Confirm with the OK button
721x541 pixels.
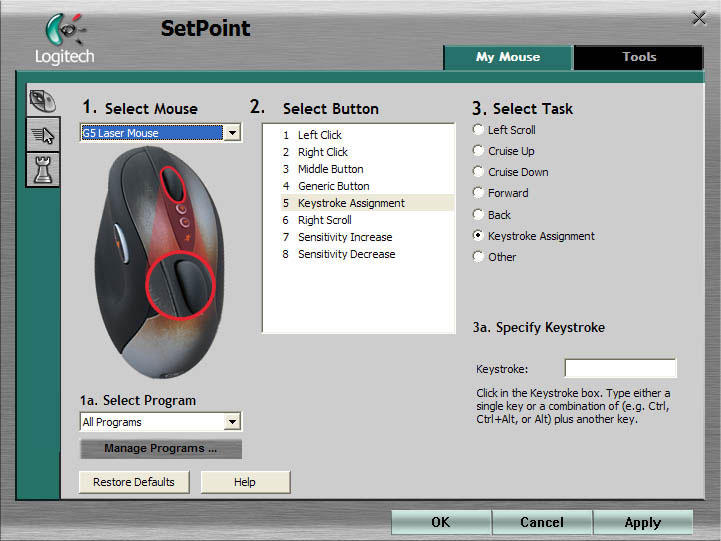coord(441,522)
